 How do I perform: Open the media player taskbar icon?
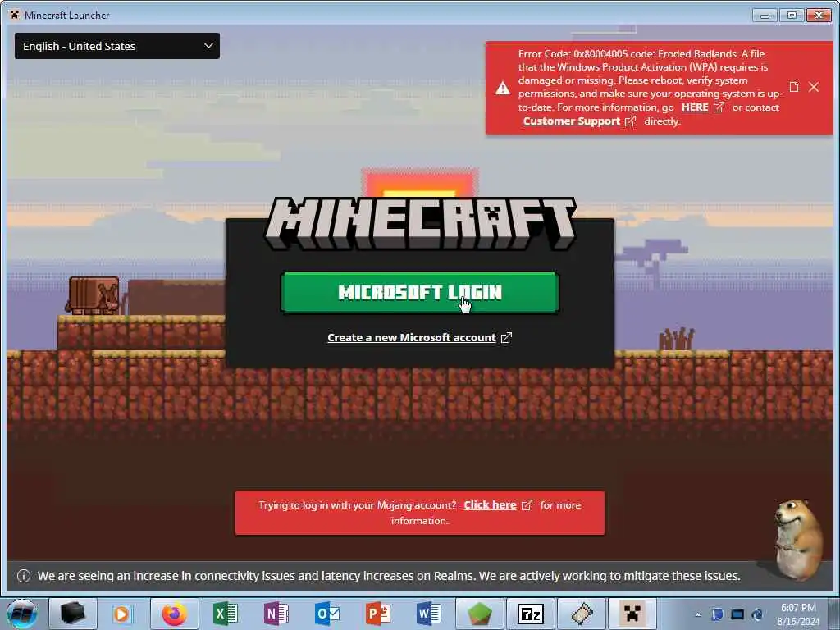121,614
